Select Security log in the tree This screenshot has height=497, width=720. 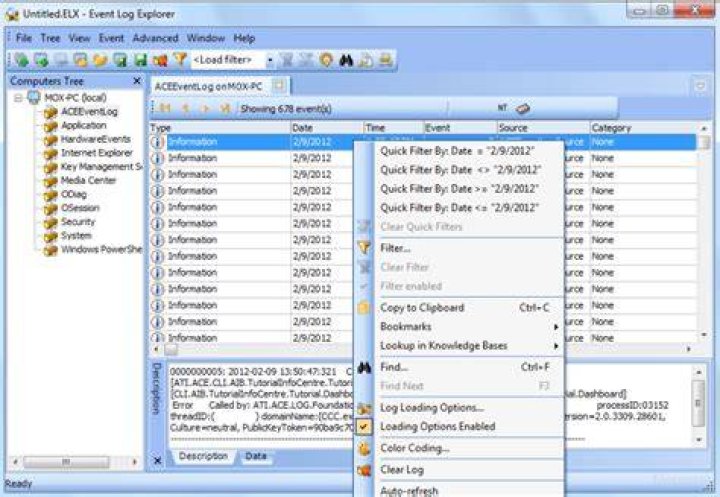point(78,222)
